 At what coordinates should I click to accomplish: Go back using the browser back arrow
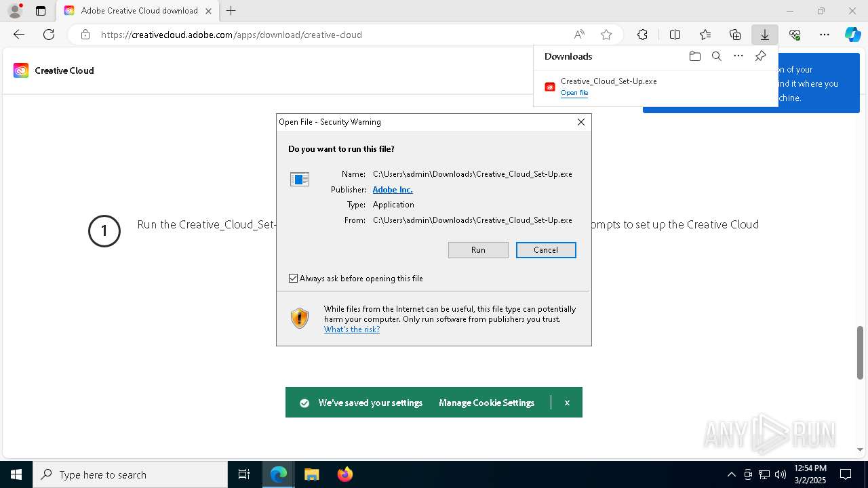[19, 35]
